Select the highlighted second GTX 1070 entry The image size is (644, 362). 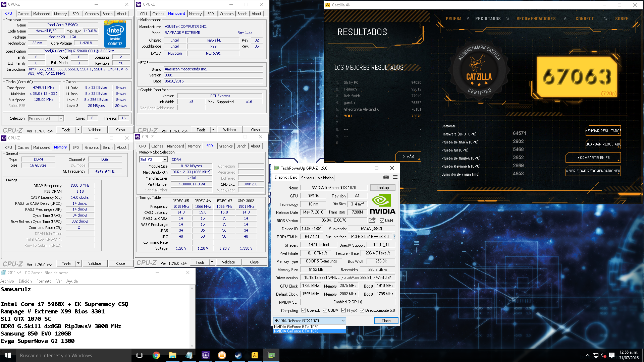pos(309,331)
